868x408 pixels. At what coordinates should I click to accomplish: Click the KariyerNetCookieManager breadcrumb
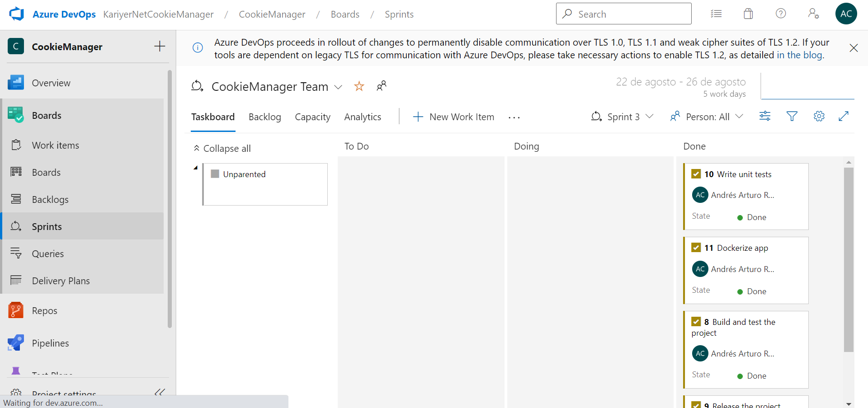tap(158, 14)
